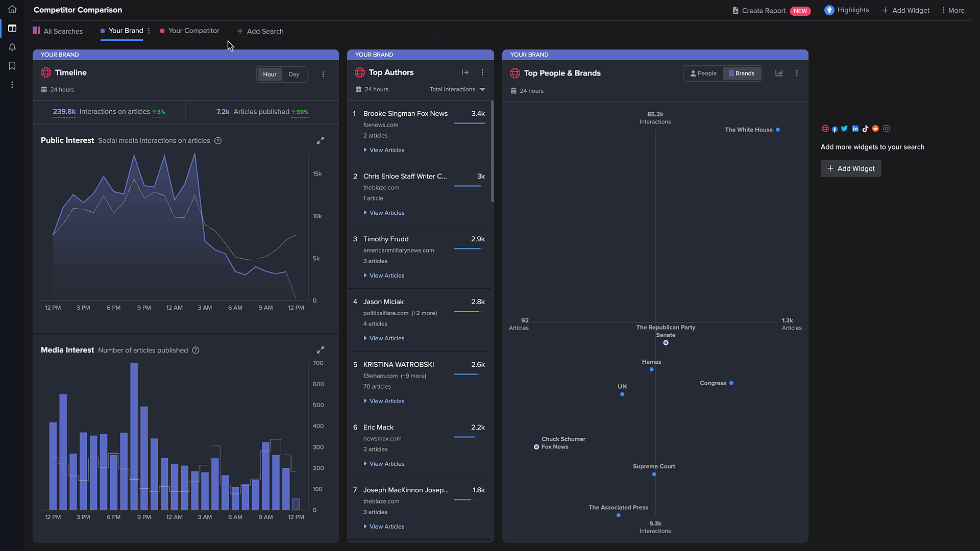Click the LinkedIn icon above Add Widget
Screen dimensions: 980x551
(x=855, y=129)
